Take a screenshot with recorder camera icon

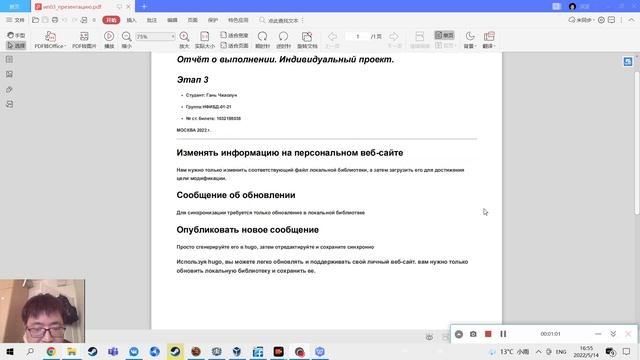tap(473, 334)
